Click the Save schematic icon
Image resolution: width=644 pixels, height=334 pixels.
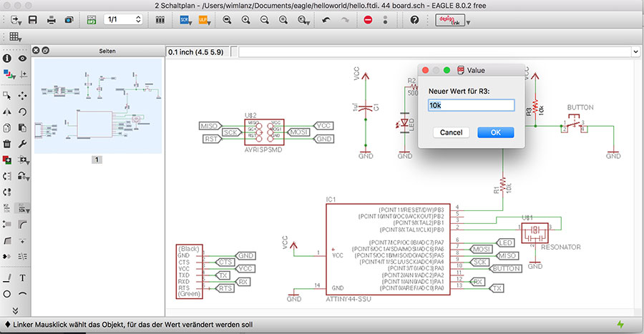[x=32, y=20]
